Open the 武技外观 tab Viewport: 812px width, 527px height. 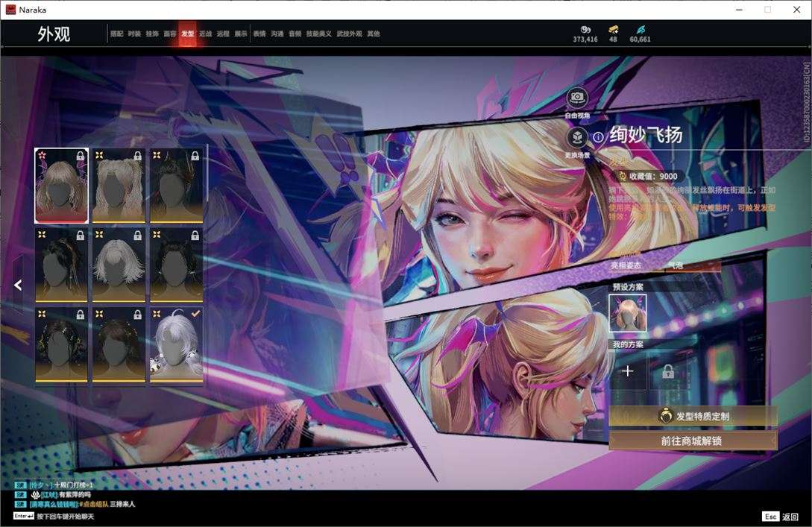(350, 34)
